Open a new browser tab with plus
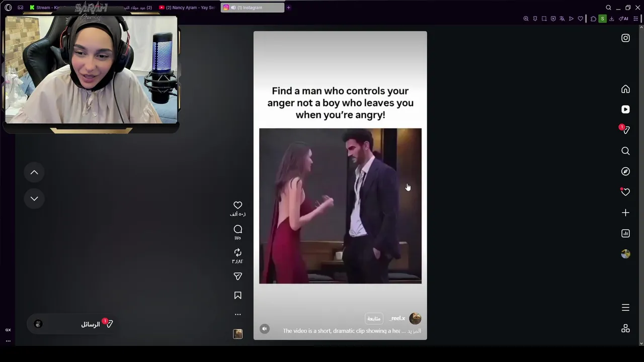The width and height of the screenshot is (644, 362). pyautogui.click(x=288, y=8)
